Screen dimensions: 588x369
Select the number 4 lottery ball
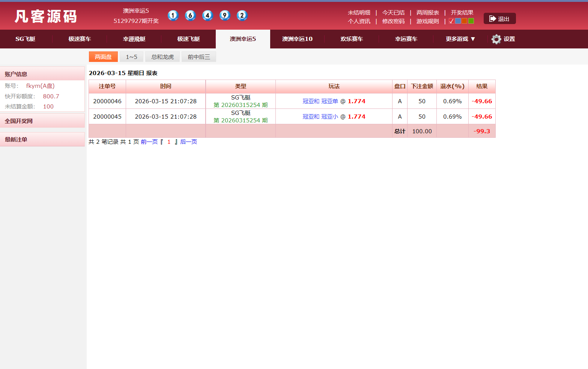208,15
